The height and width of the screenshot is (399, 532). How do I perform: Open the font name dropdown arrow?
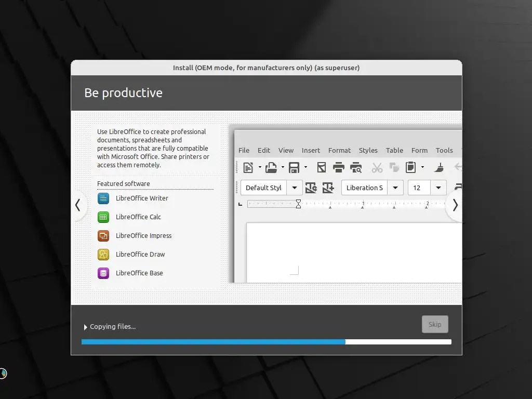click(x=395, y=188)
